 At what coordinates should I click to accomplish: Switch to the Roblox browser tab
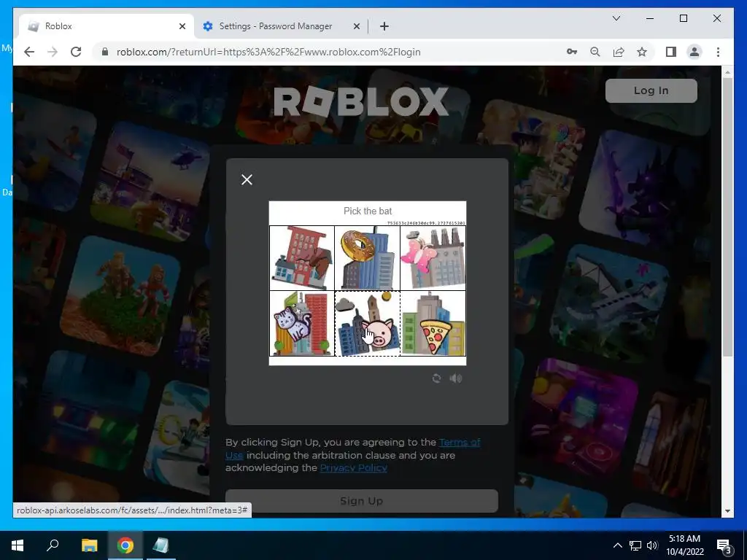[106, 26]
